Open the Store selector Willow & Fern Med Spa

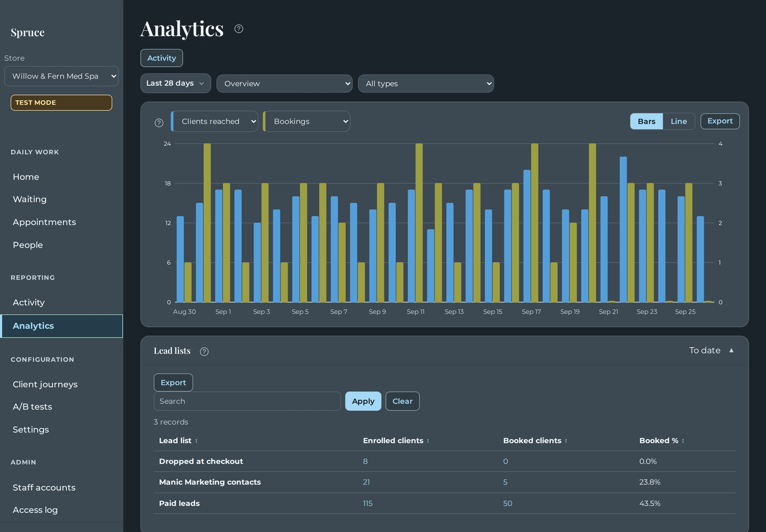point(61,76)
